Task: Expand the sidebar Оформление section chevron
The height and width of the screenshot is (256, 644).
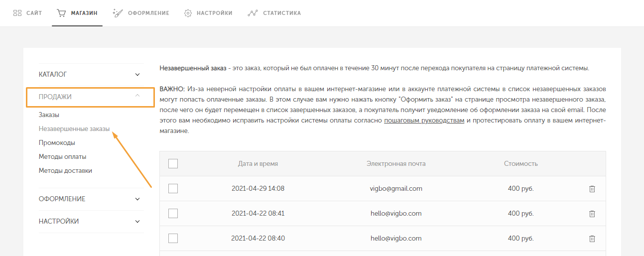Action: coord(137,199)
